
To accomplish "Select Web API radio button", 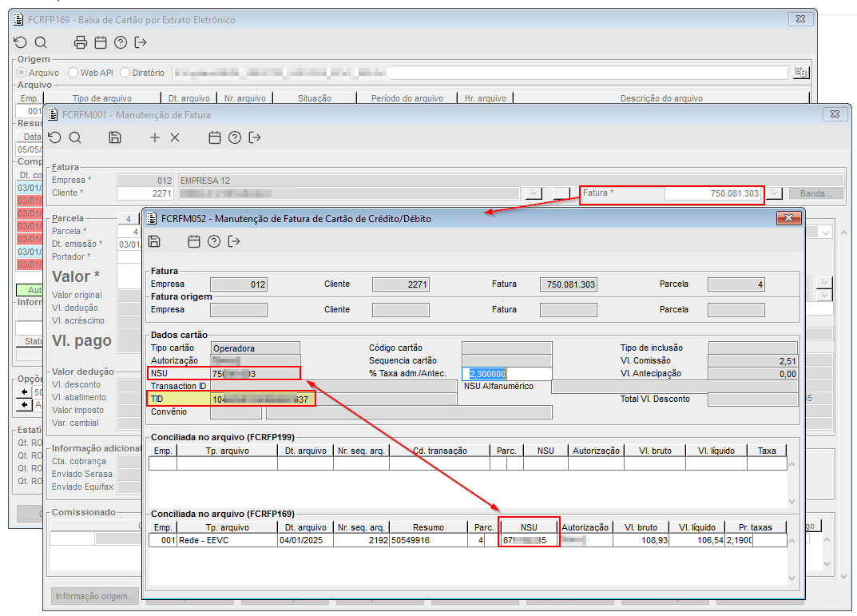I will coord(73,73).
